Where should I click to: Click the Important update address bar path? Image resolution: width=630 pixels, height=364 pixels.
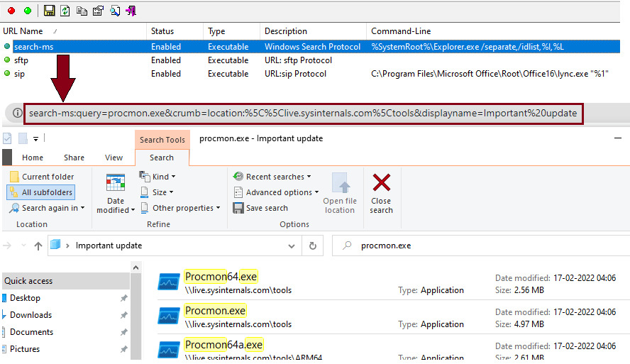[x=109, y=246]
